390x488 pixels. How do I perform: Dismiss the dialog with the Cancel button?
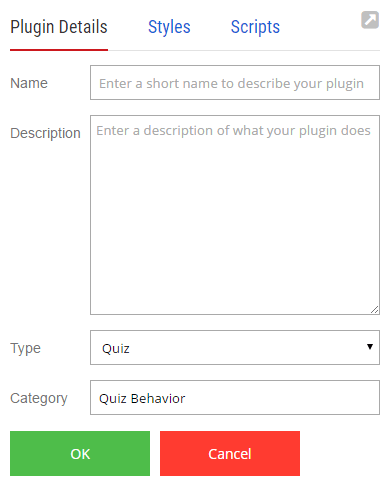click(230, 454)
